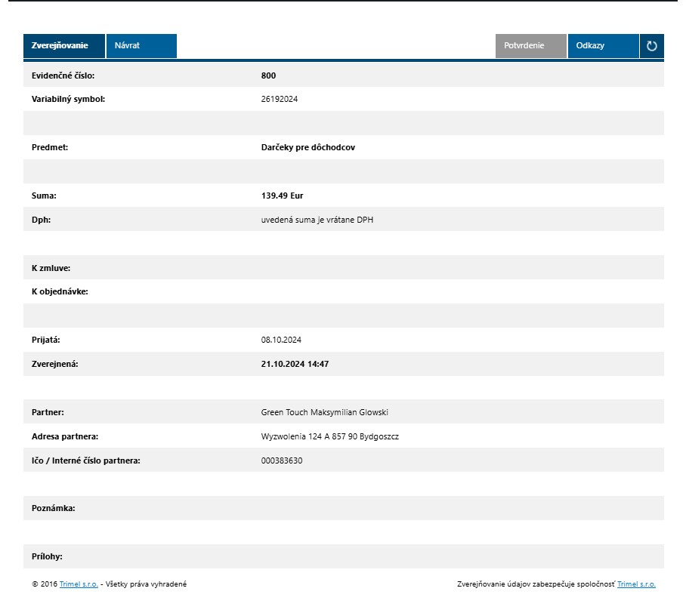Click the 'Poznámka:' row label
Image resolution: width=686 pixels, height=616 pixels.
(54, 509)
